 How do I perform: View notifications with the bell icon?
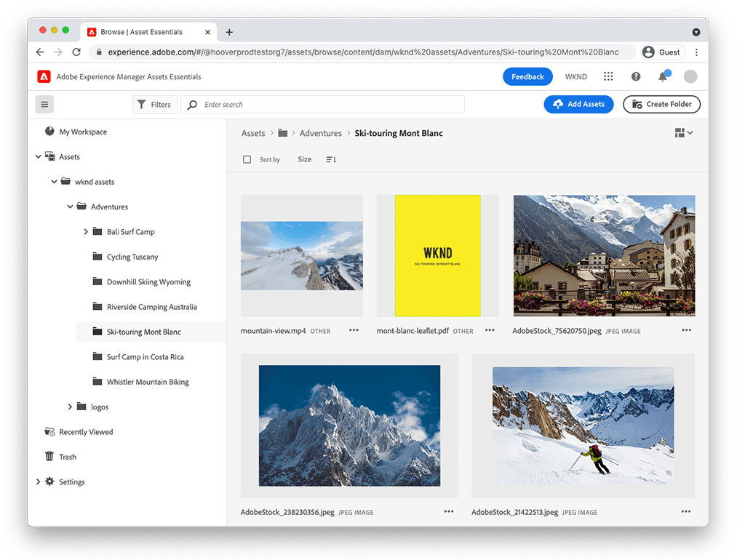[x=662, y=76]
